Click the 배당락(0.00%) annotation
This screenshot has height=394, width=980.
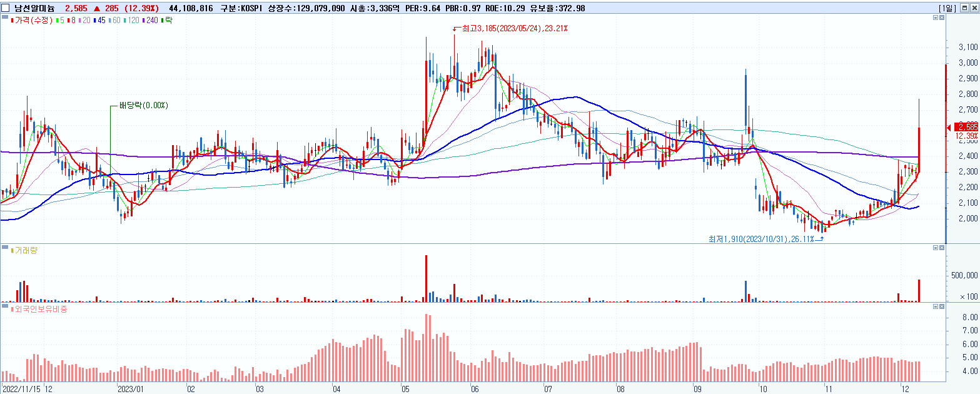143,106
